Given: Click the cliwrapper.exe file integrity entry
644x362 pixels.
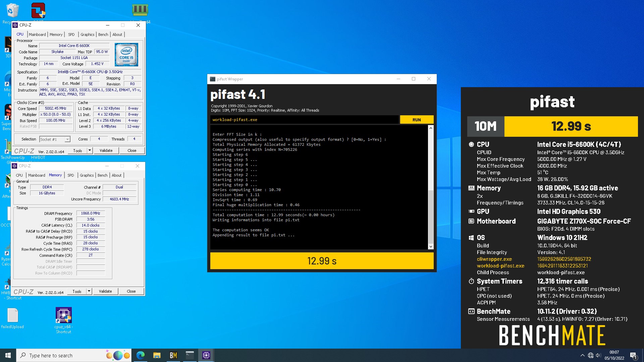Looking at the screenshot, I should tap(494, 259).
